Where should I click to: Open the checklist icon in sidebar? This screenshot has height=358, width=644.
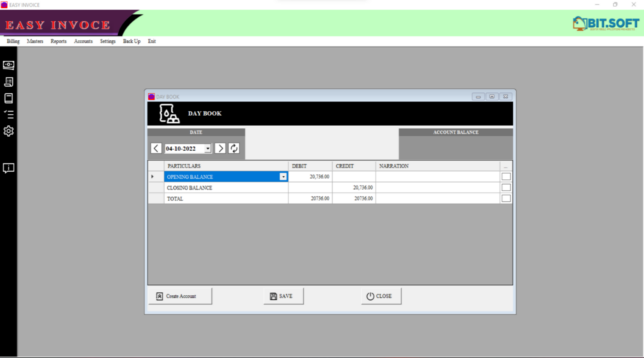(x=9, y=115)
